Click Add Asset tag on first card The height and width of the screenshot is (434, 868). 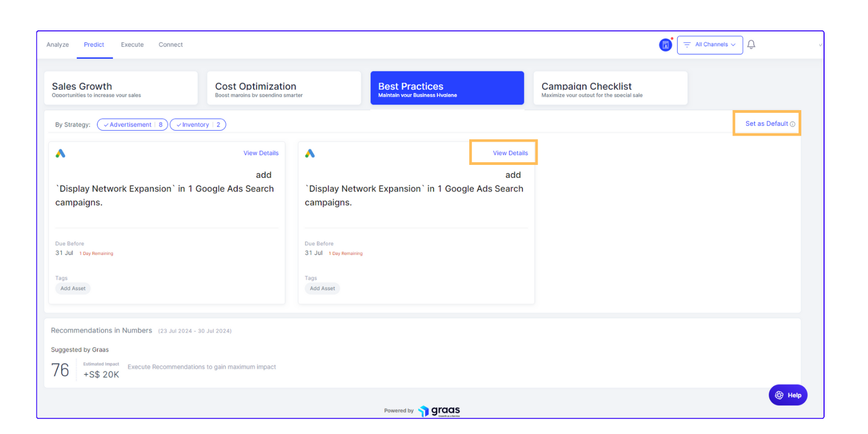pos(73,289)
